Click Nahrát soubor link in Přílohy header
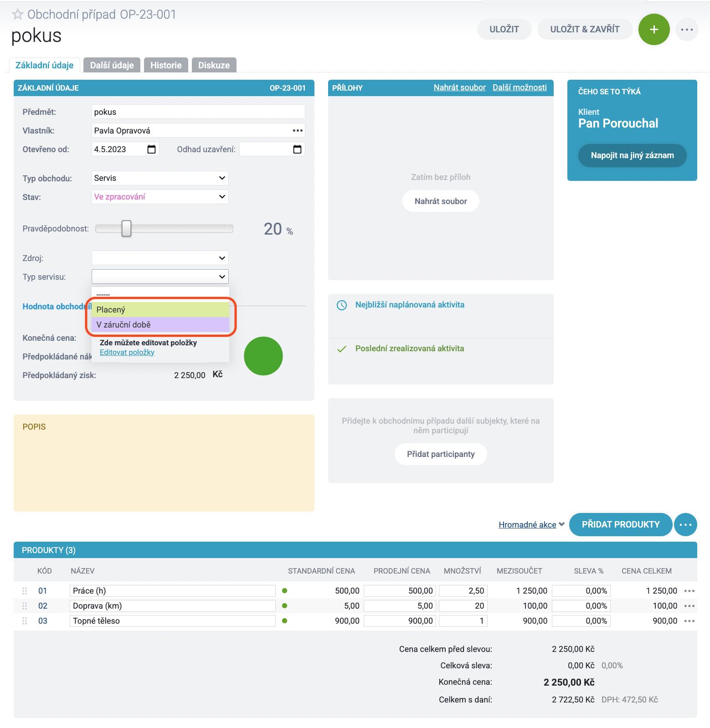The height and width of the screenshot is (728, 710). (x=459, y=87)
